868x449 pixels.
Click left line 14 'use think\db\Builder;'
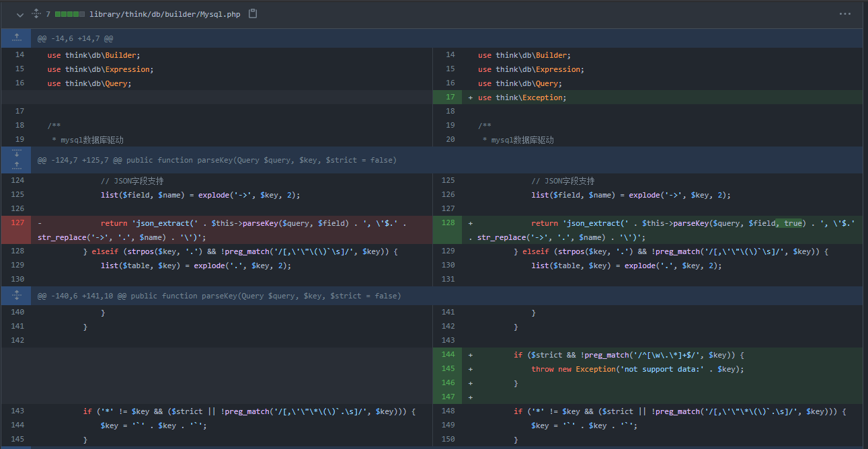pyautogui.click(x=93, y=55)
